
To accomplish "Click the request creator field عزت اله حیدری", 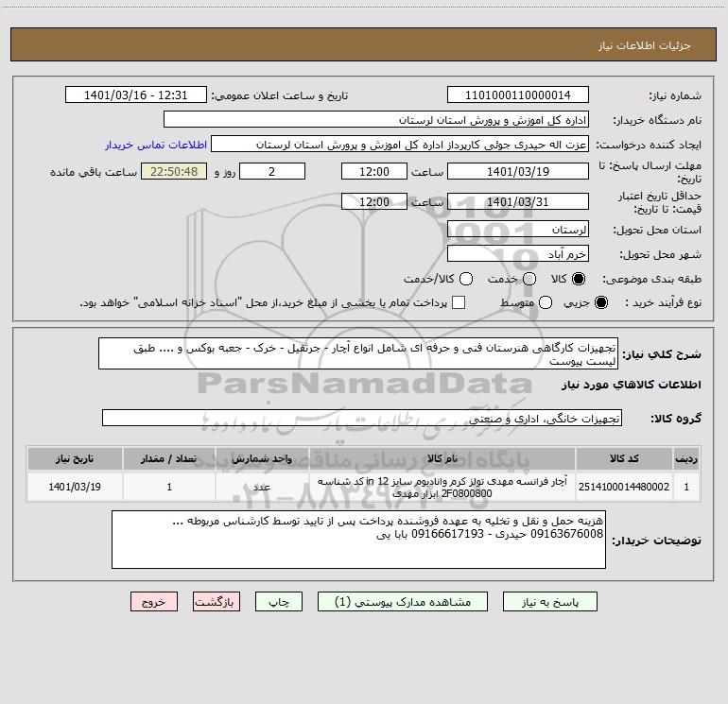I will coord(400,145).
